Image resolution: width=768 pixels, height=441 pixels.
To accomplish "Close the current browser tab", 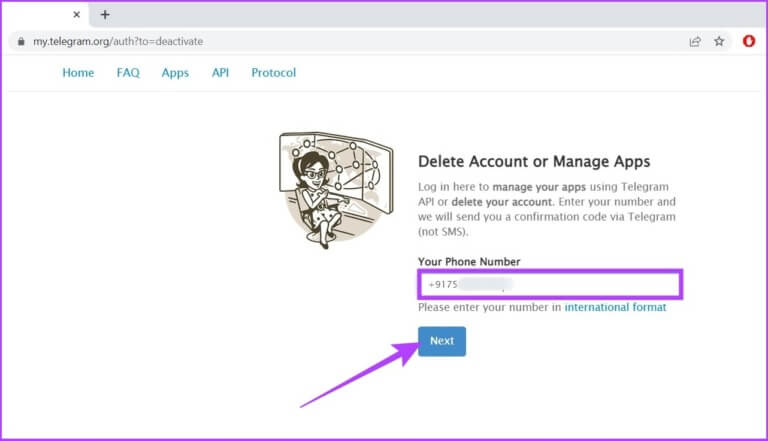I will (76, 15).
